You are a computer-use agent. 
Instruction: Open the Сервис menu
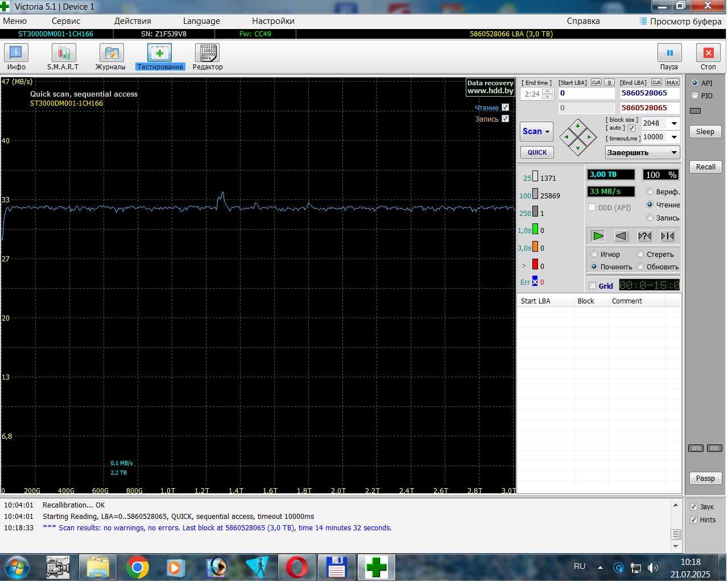66,21
